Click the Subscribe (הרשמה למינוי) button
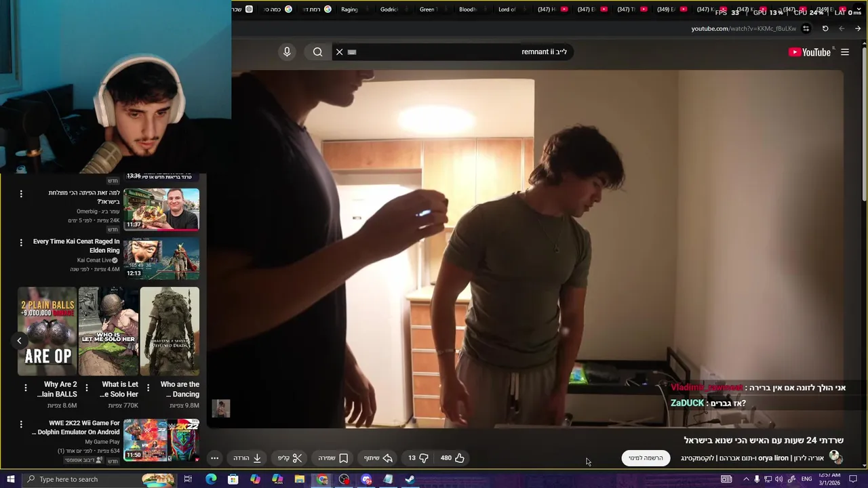 [646, 458]
